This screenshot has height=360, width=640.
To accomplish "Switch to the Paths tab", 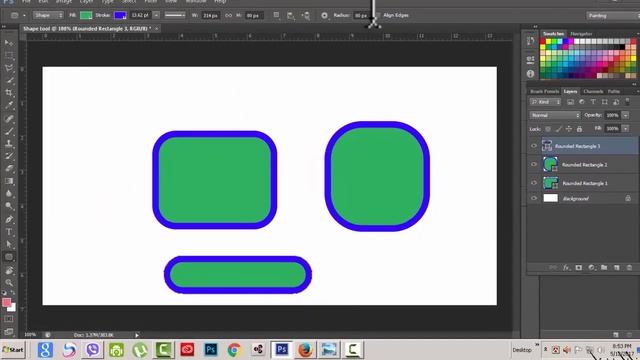I will coord(613,91).
